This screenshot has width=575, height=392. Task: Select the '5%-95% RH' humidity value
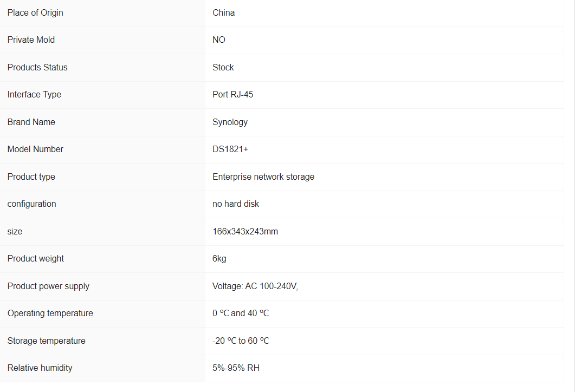click(x=236, y=368)
